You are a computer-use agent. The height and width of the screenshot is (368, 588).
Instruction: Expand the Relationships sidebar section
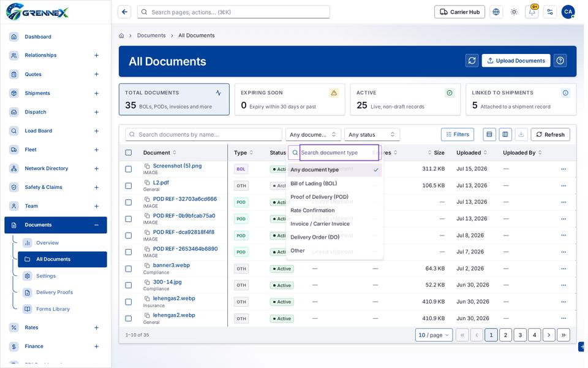[x=96, y=55]
